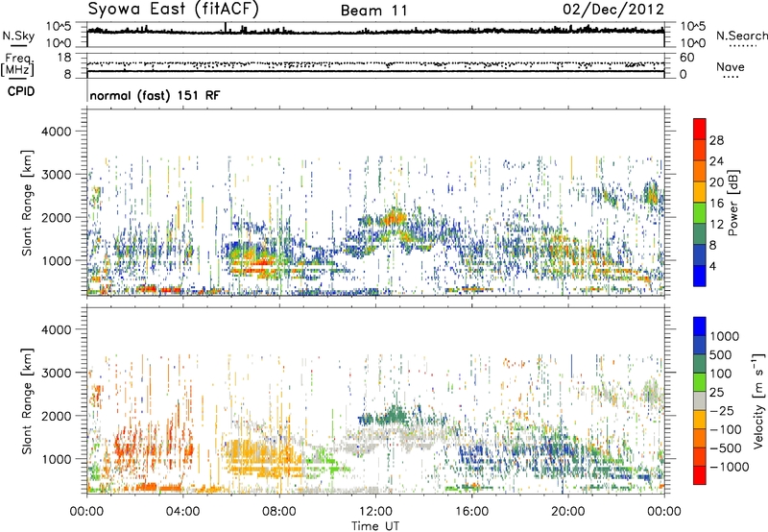This screenshot has height=532, width=768.
Task: Click the 'Nave' label
Action: click(730, 66)
